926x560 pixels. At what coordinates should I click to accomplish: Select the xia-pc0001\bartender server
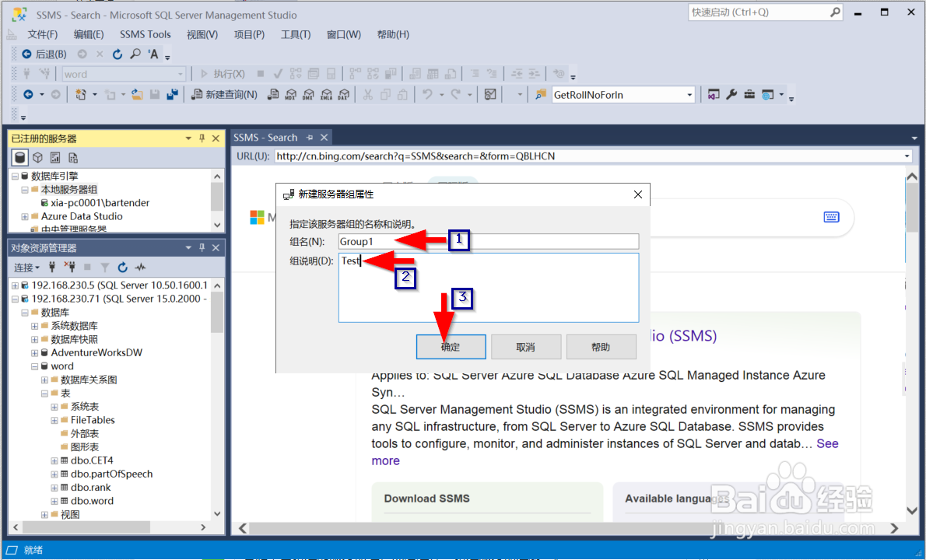coord(100,203)
